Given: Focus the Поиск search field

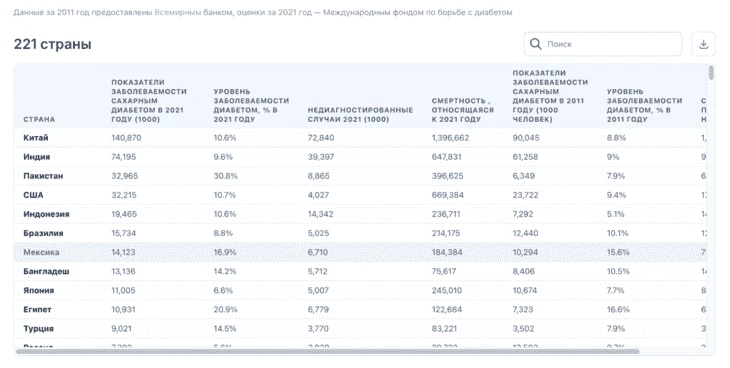Looking at the screenshot, I should pyautogui.click(x=603, y=44).
